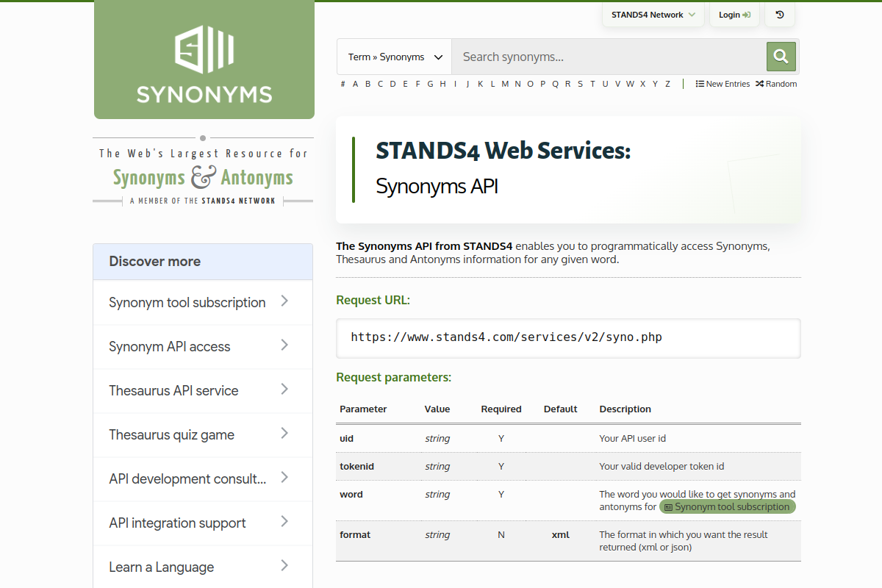882x588 pixels.
Task: Click chevron next to Synonym API access
Action: click(284, 345)
